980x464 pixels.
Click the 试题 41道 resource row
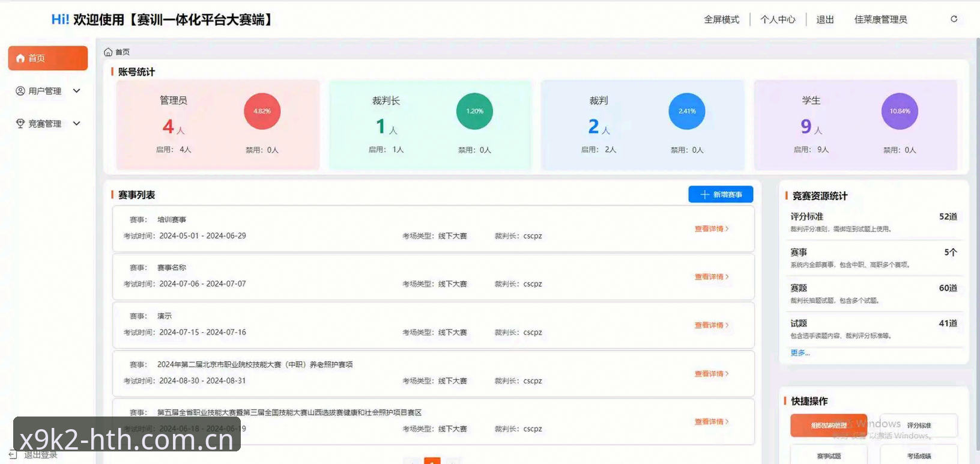(874, 329)
